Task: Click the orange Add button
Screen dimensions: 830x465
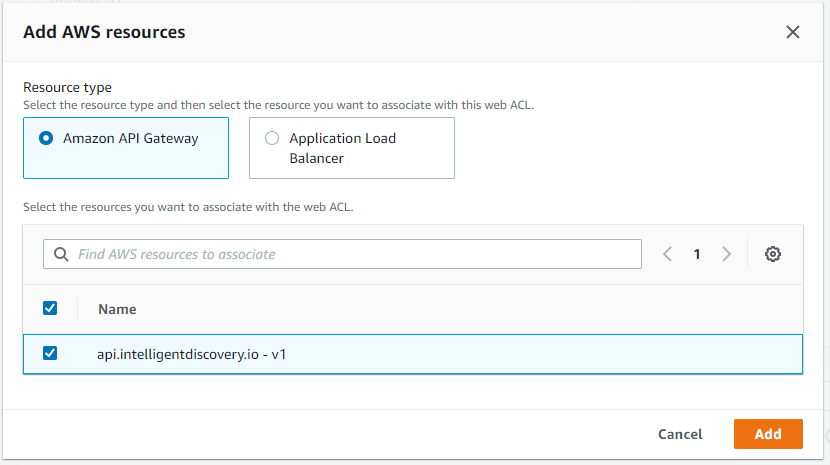Action: click(x=768, y=434)
